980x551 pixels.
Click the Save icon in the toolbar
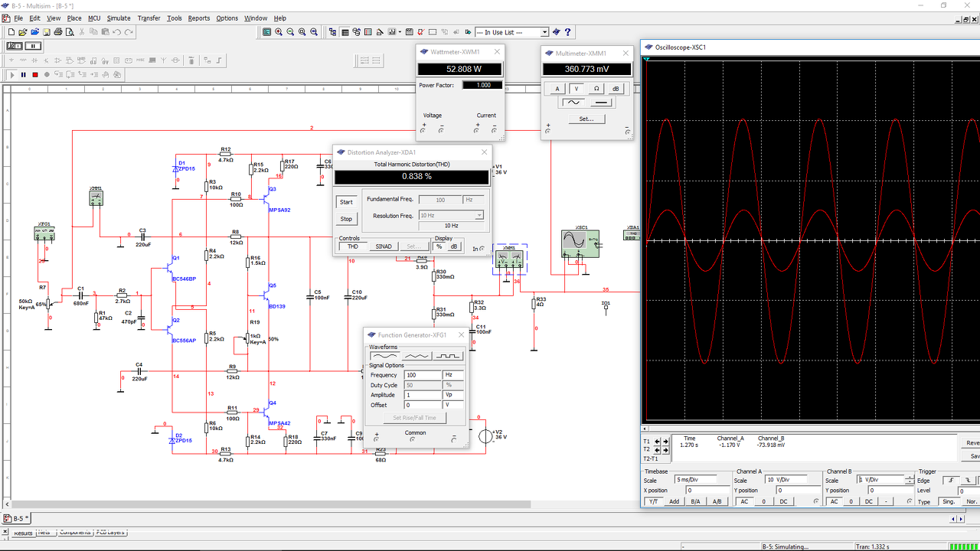point(46,32)
